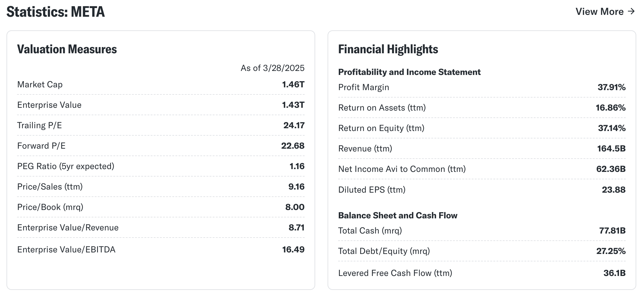The height and width of the screenshot is (293, 644).
Task: Select Diluted EPS value 23.88
Action: point(614,190)
